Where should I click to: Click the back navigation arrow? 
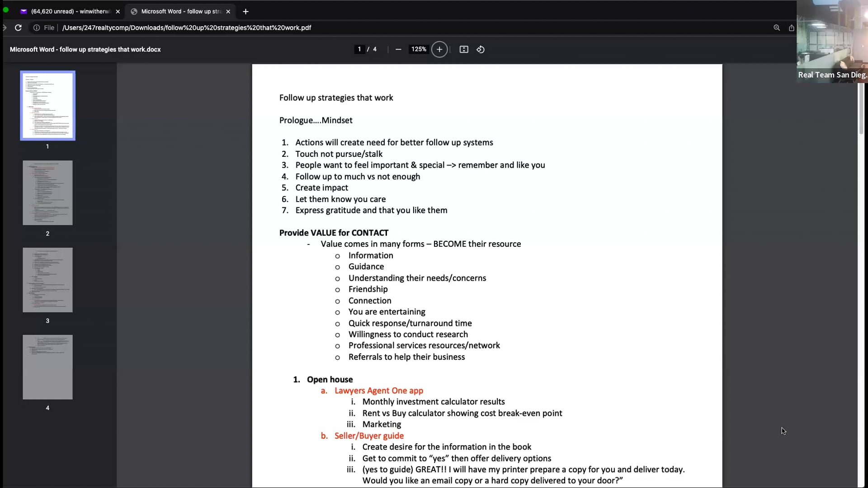4,28
